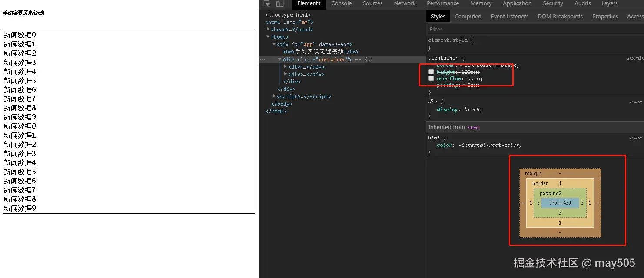The height and width of the screenshot is (278, 644).
Task: Select the Properties sidebar tab
Action: (605, 17)
